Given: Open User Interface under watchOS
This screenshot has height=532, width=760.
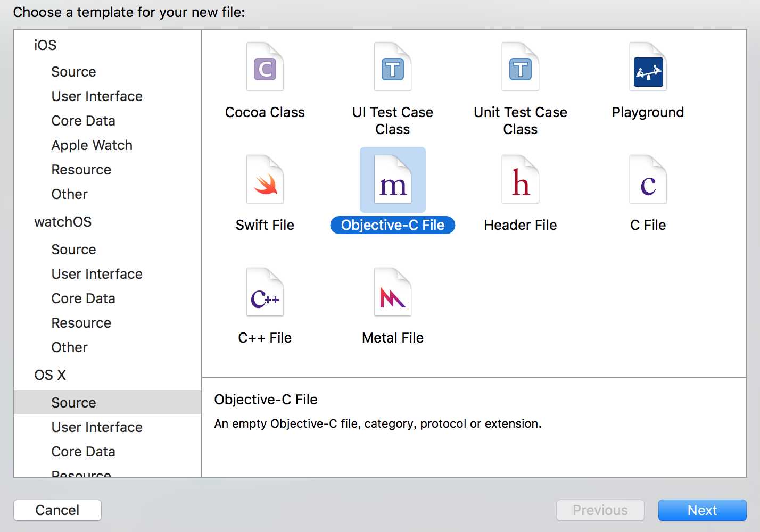Looking at the screenshot, I should [97, 274].
